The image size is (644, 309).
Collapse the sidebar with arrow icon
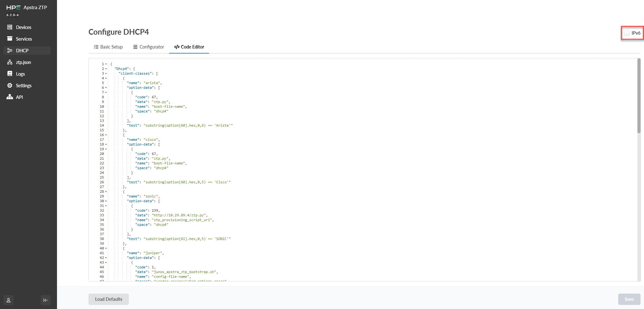click(46, 300)
